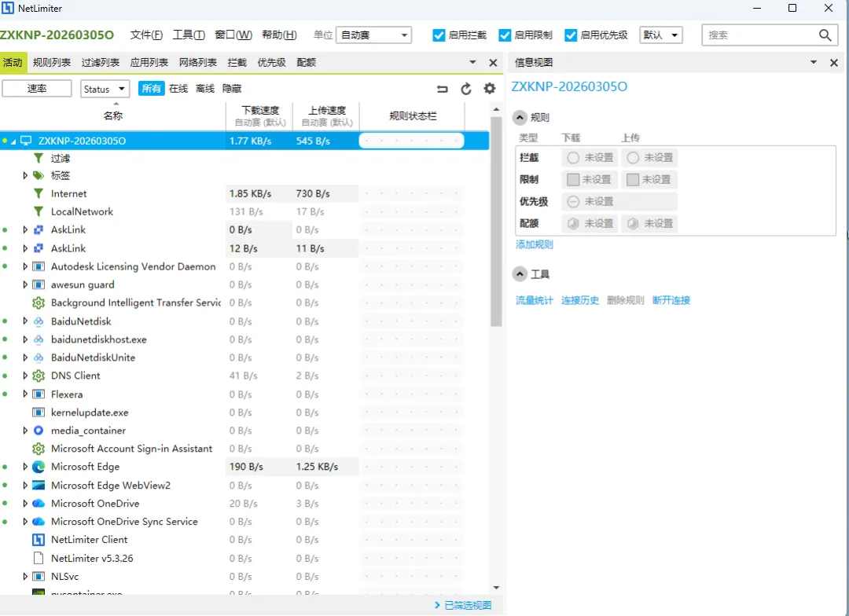Check the 限制 upload 未设置 checkbox
Viewport: 849px width, 616px height.
(632, 180)
